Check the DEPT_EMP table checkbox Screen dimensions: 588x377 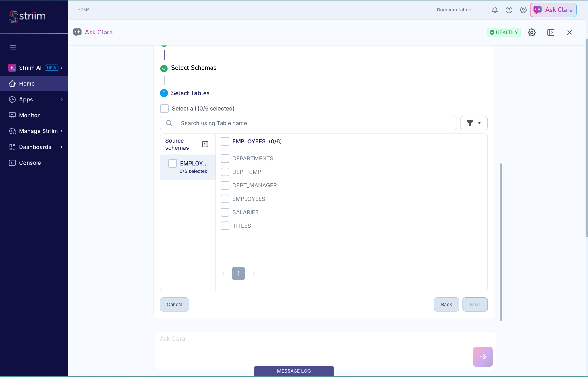click(x=225, y=172)
